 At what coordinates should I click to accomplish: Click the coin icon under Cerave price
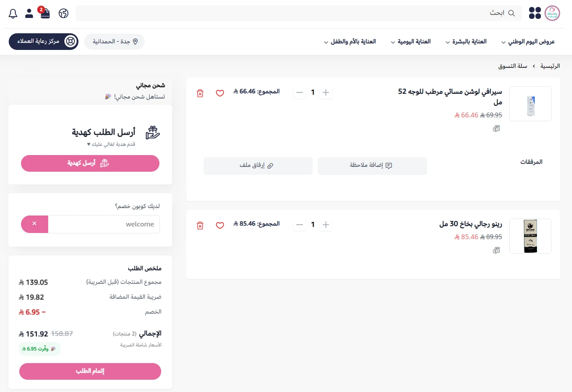pyautogui.click(x=496, y=129)
